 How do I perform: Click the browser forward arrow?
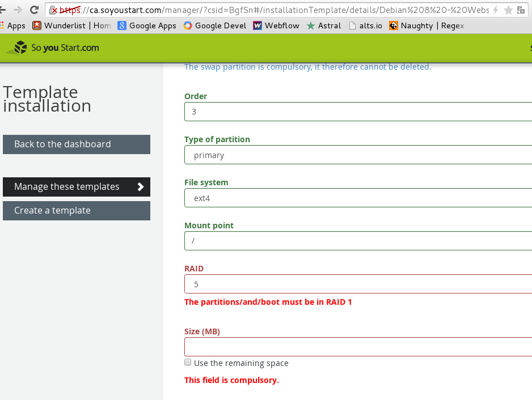click(18, 10)
